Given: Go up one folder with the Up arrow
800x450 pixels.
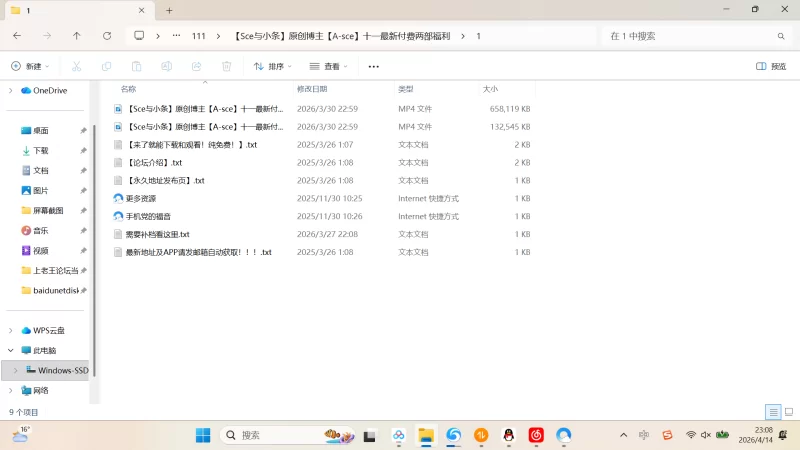Looking at the screenshot, I should (x=77, y=36).
